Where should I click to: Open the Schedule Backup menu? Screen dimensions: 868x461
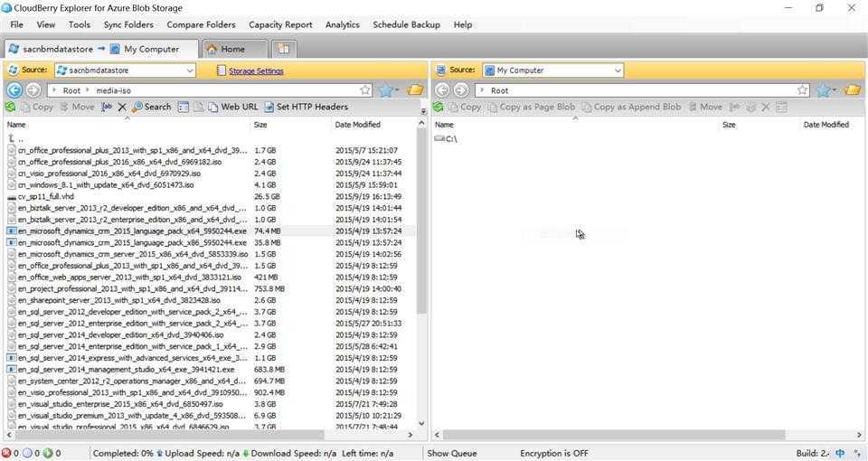[406, 24]
